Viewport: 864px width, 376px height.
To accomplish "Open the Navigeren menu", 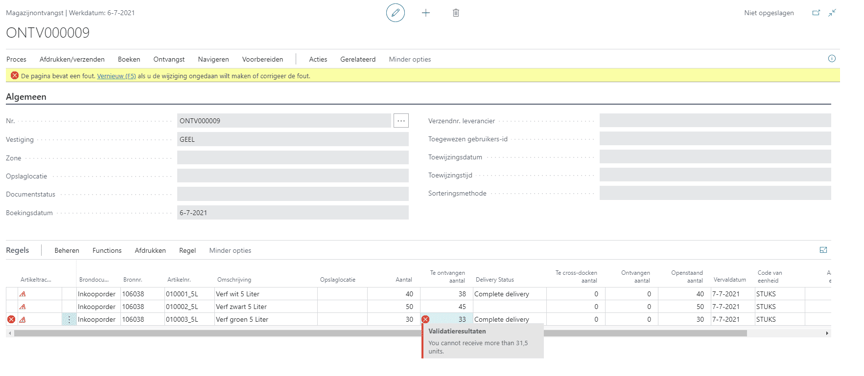I will [213, 59].
